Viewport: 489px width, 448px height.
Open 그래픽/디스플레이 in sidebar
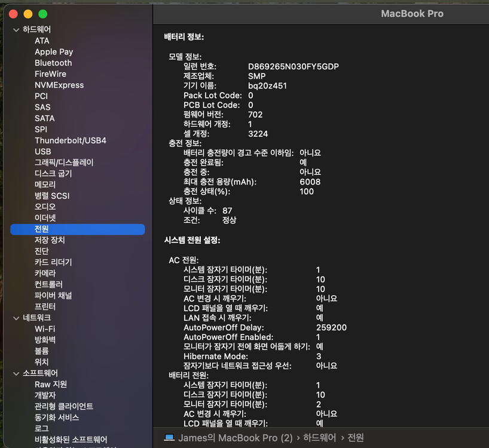point(64,162)
